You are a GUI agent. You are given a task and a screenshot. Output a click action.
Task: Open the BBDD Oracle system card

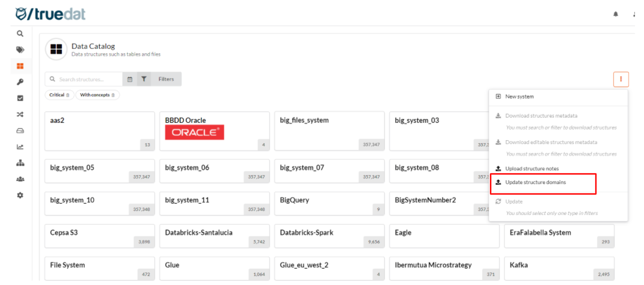[x=214, y=131]
